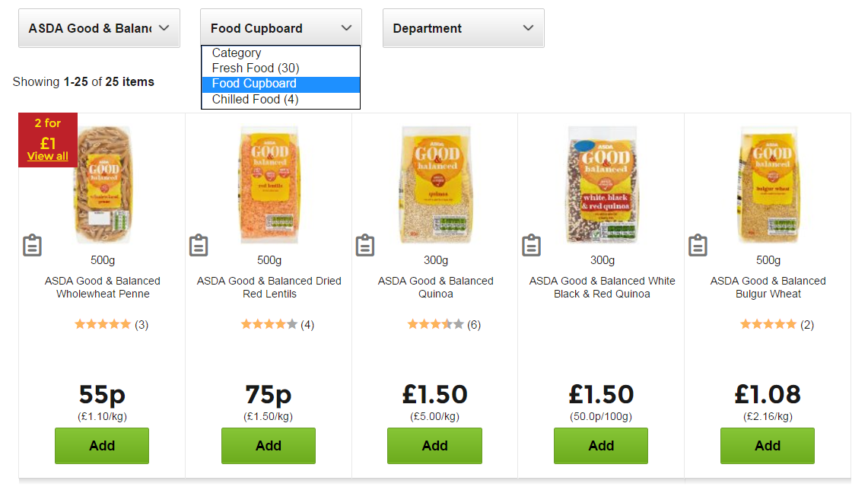
Task: Add Wholewheat Penne to the basket
Action: [101, 446]
